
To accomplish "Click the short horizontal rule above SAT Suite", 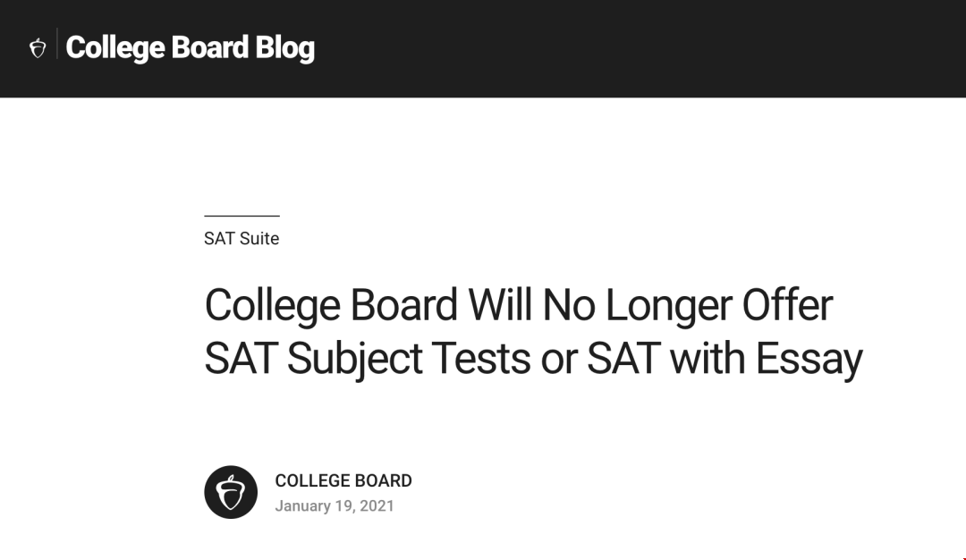I will point(242,216).
